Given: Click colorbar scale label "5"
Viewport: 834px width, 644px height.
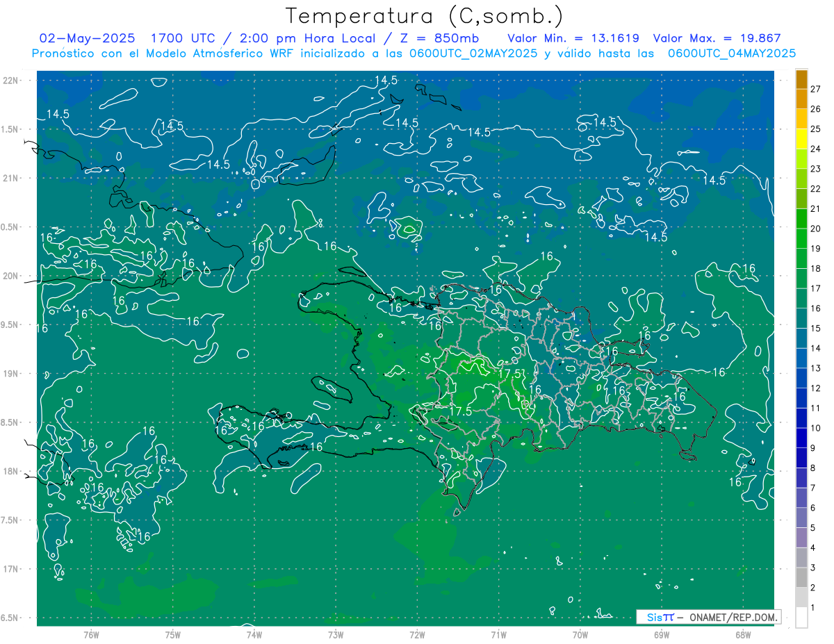Looking at the screenshot, I should pyautogui.click(x=814, y=528).
